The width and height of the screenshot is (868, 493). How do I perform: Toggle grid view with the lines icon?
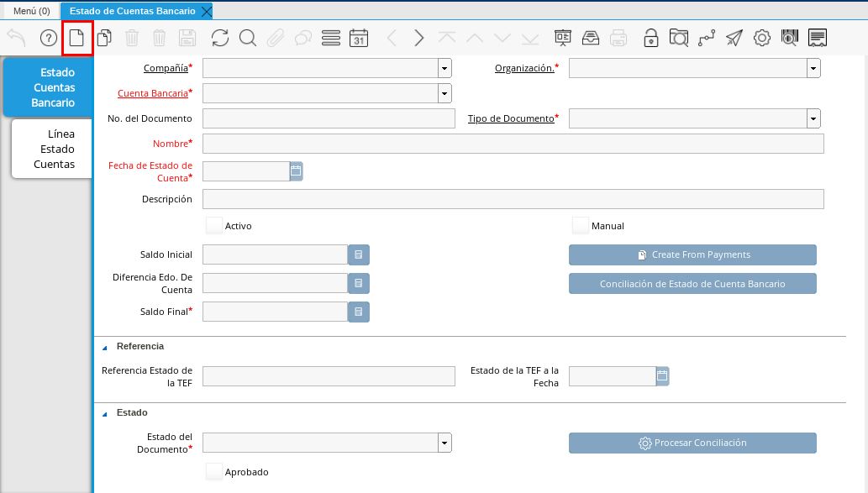[x=331, y=38]
